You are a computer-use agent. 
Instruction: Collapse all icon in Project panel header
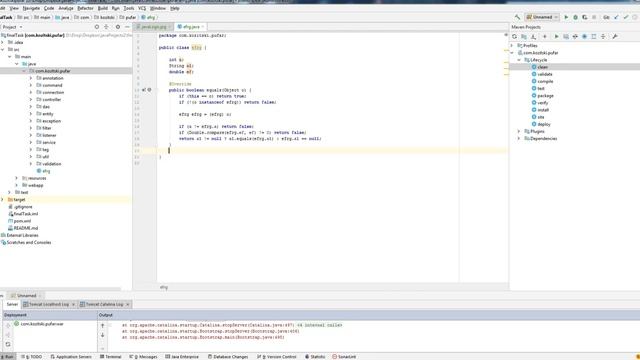point(106,27)
